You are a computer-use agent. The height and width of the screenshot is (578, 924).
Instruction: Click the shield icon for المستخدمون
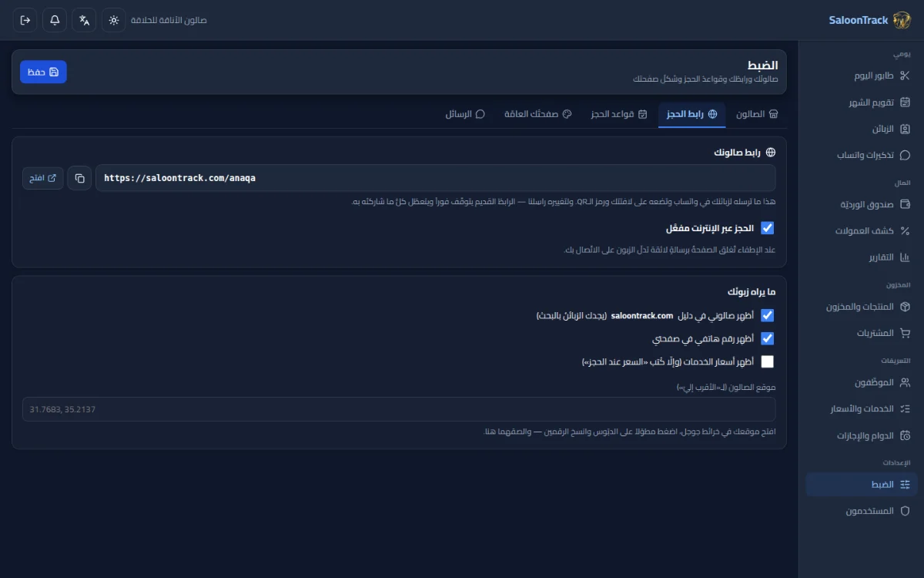coord(905,511)
